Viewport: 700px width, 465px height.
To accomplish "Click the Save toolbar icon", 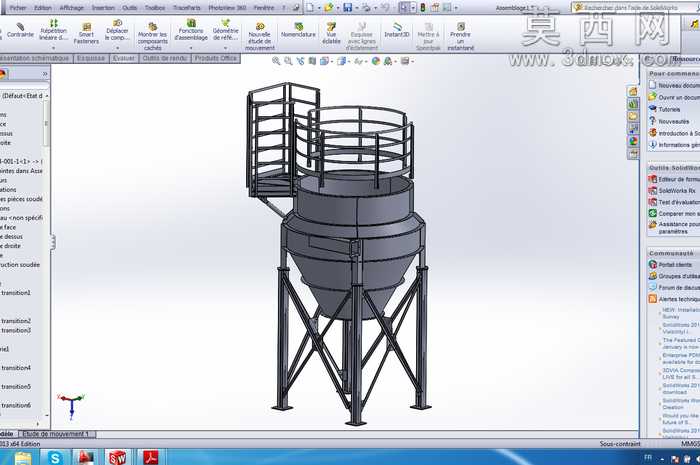I will [347, 7].
